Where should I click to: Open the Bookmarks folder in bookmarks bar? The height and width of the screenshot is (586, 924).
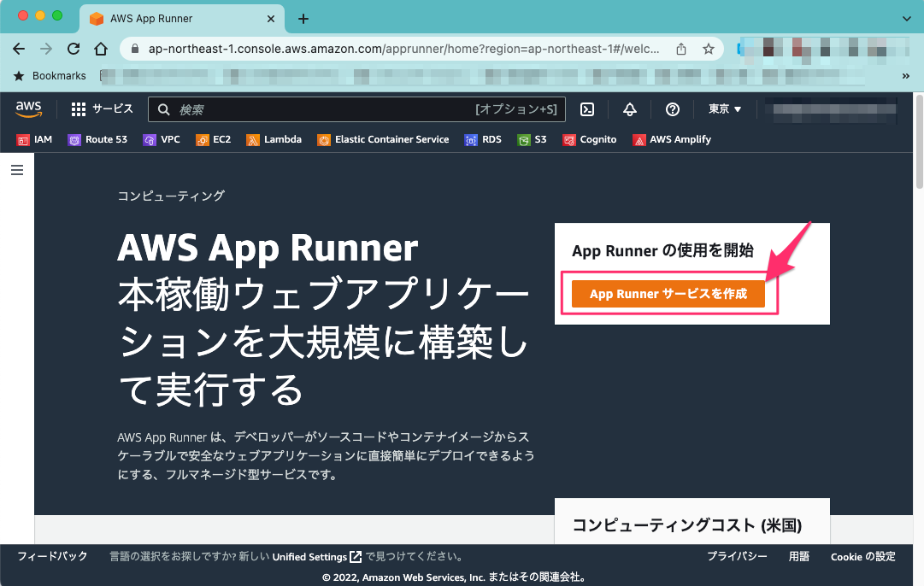[50, 76]
